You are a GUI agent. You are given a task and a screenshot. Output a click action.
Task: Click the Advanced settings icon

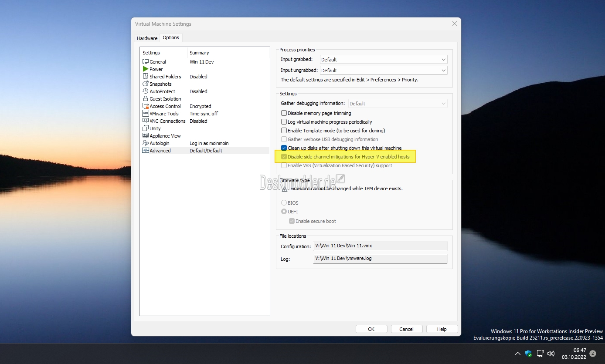(146, 151)
